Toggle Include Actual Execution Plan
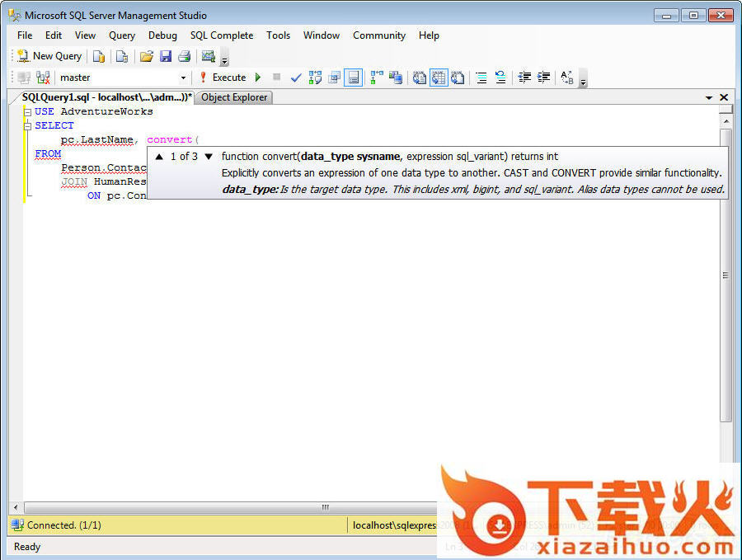The width and height of the screenshot is (742, 560). tap(377, 78)
